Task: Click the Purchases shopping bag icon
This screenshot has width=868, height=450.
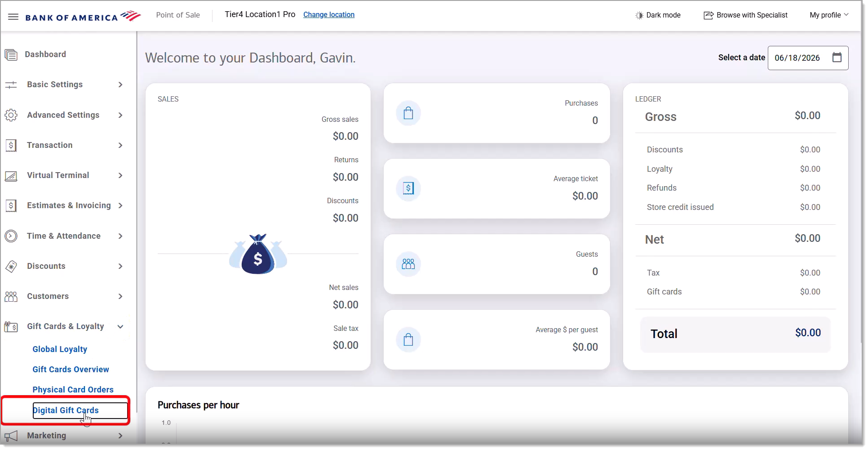Action: pyautogui.click(x=408, y=113)
